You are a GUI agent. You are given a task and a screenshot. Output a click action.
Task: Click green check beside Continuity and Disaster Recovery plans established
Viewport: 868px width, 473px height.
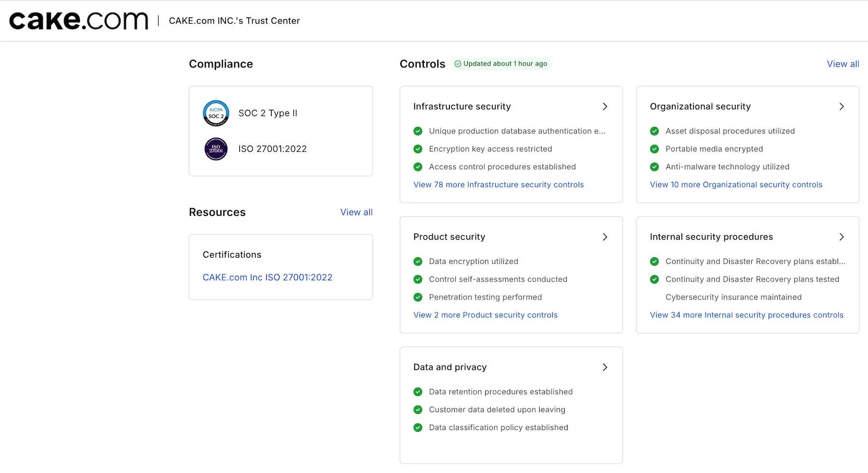click(654, 261)
